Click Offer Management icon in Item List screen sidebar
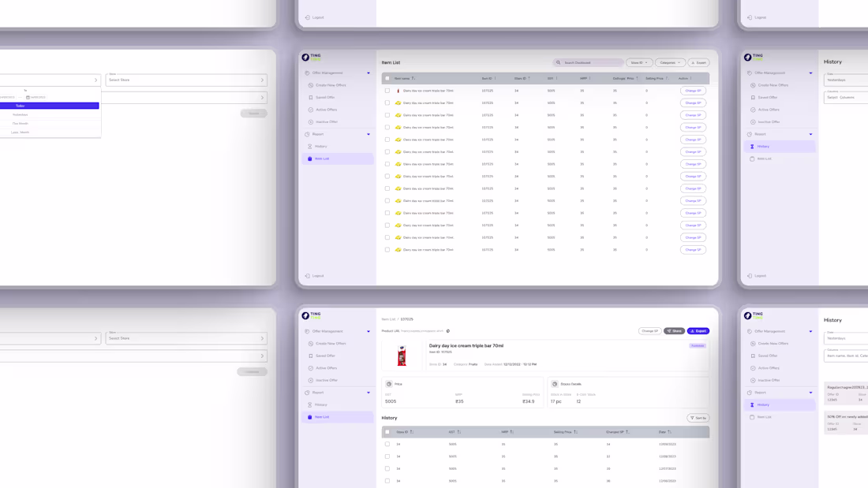 (307, 73)
